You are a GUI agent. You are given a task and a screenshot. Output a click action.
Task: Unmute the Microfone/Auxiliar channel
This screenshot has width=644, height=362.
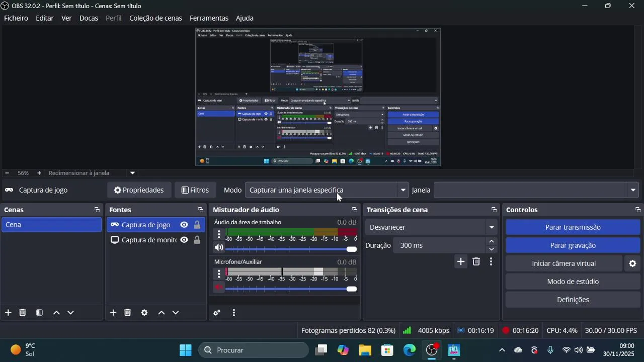(x=219, y=287)
